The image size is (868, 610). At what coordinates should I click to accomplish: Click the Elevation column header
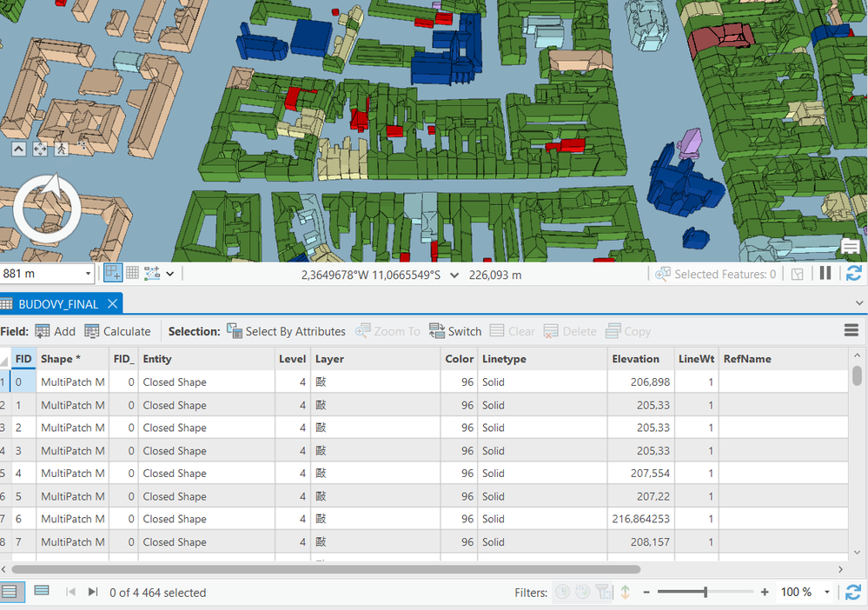(636, 359)
